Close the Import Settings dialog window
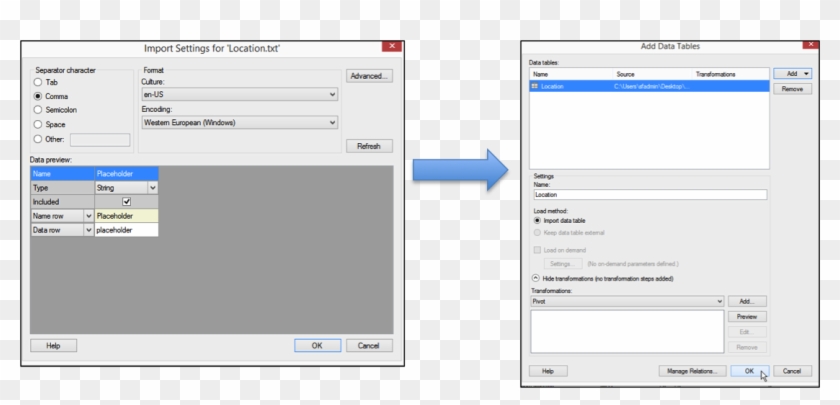Image resolution: width=840 pixels, height=405 pixels. [x=392, y=46]
